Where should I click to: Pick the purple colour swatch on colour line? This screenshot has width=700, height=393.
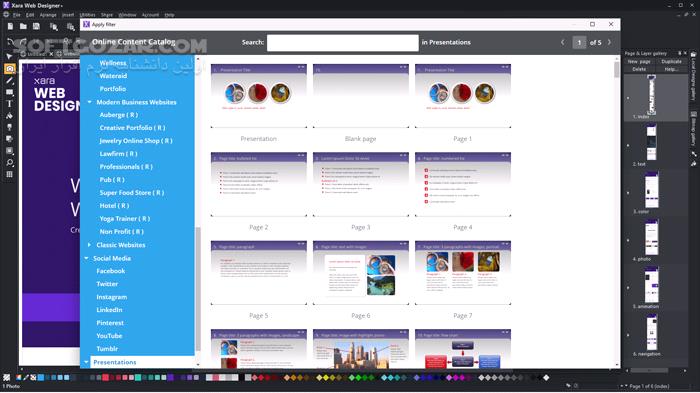point(171,378)
